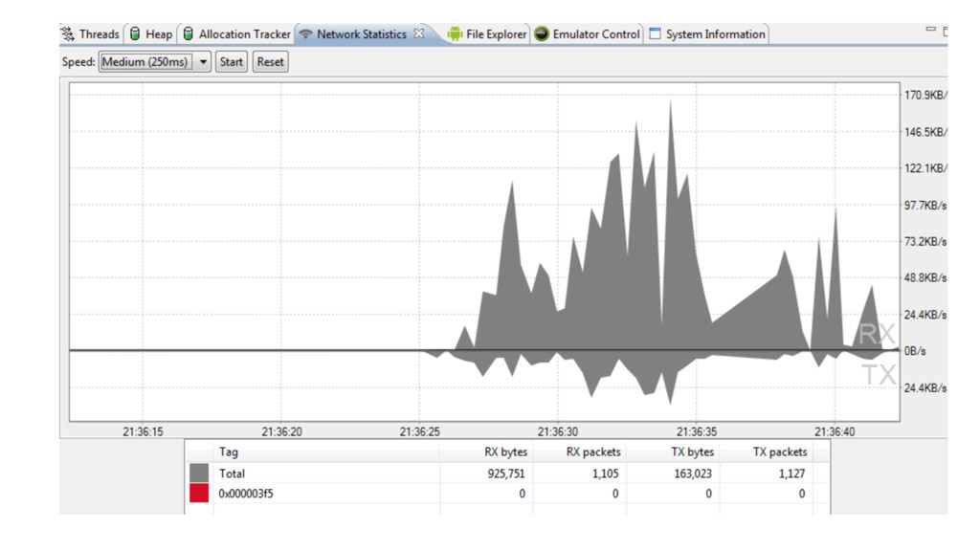Click the Allocation Tracker cylinder icon

pos(189,33)
